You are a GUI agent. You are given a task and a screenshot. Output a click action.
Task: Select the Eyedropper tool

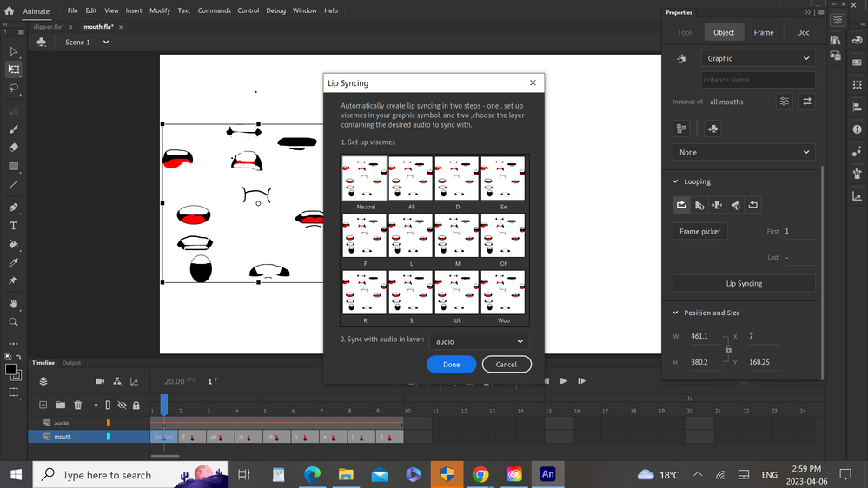click(x=13, y=262)
